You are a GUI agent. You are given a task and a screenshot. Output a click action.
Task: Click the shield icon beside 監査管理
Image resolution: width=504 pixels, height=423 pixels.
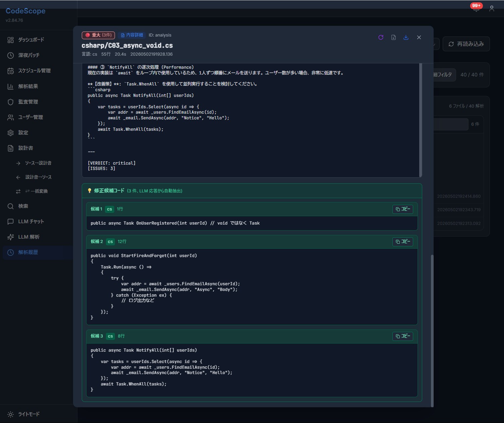coord(11,102)
